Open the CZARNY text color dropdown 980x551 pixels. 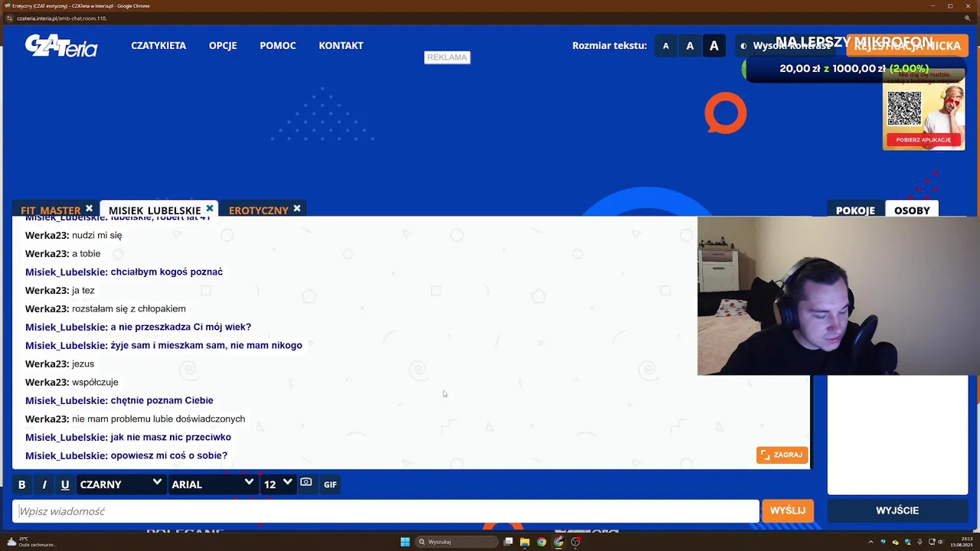pos(121,484)
